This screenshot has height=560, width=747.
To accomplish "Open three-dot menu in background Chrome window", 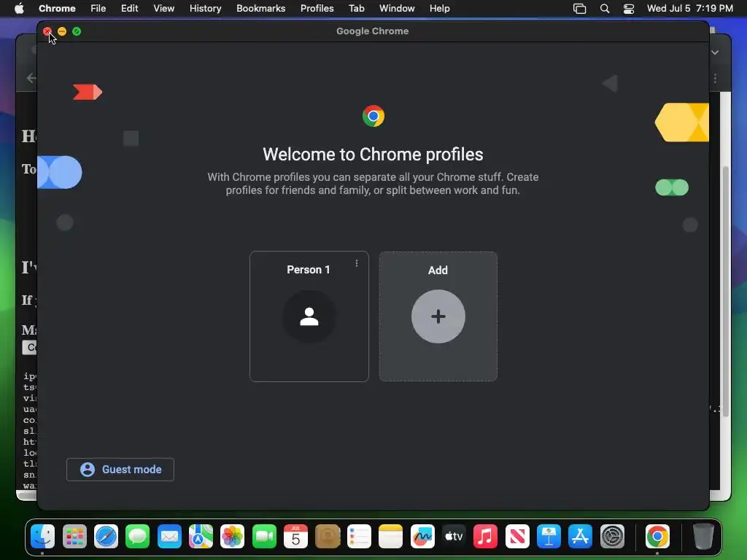I will click(x=715, y=79).
